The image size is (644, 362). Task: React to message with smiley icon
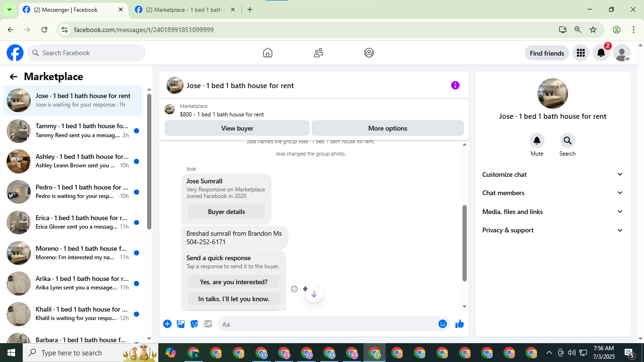click(x=294, y=289)
